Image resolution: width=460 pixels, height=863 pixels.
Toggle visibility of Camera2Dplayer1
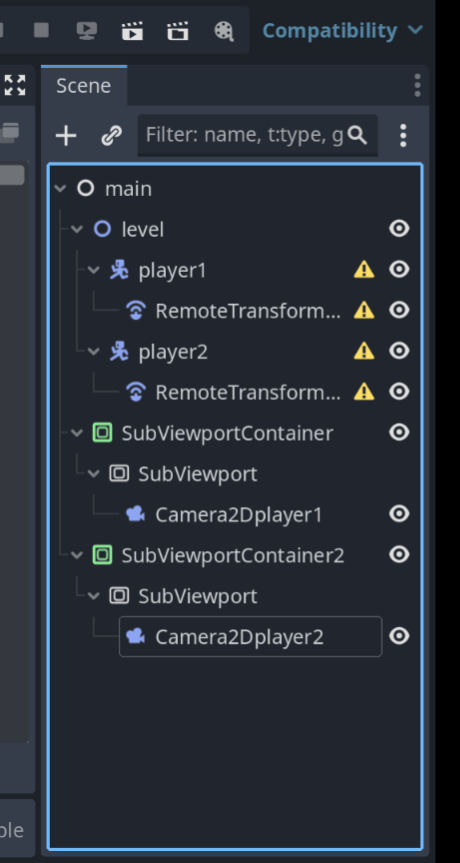(399, 514)
